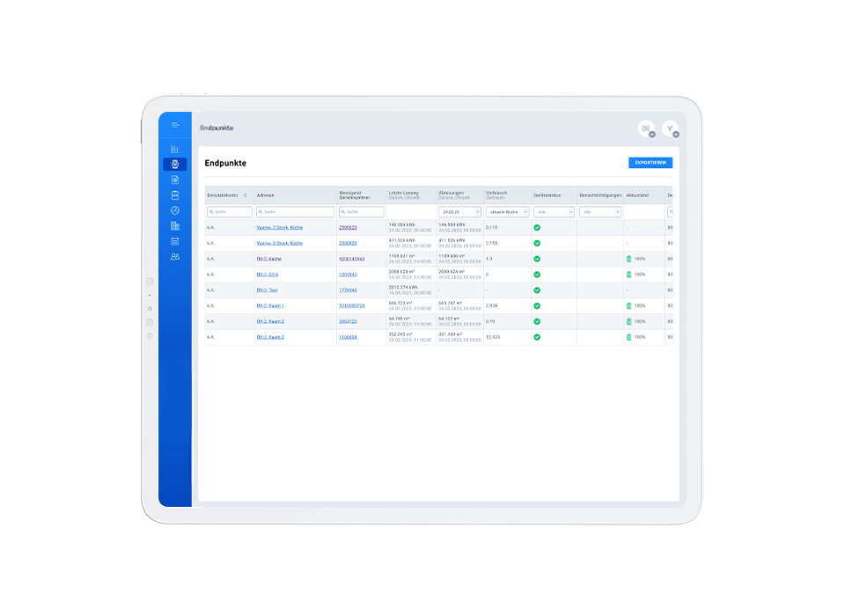Screen dimensions: 845x616
Task: Open the 24.02.23 Ablesungen date dropdown
Action: point(459,212)
